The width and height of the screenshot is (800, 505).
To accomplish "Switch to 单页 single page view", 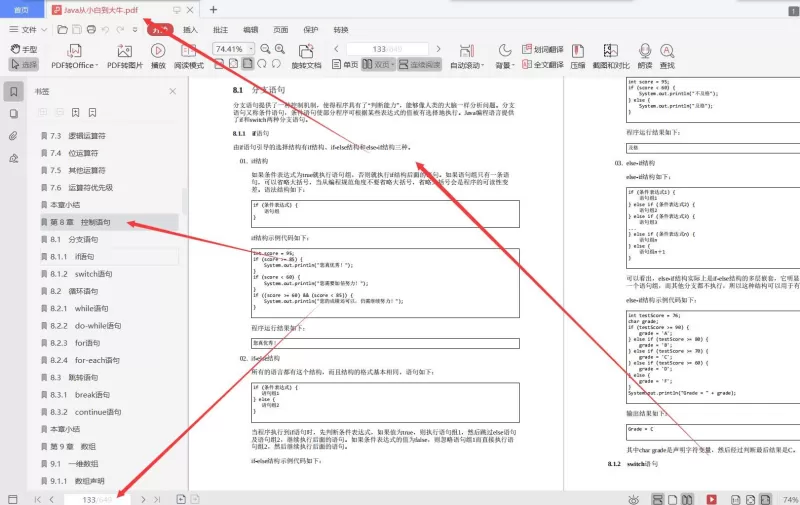I will pos(345,65).
